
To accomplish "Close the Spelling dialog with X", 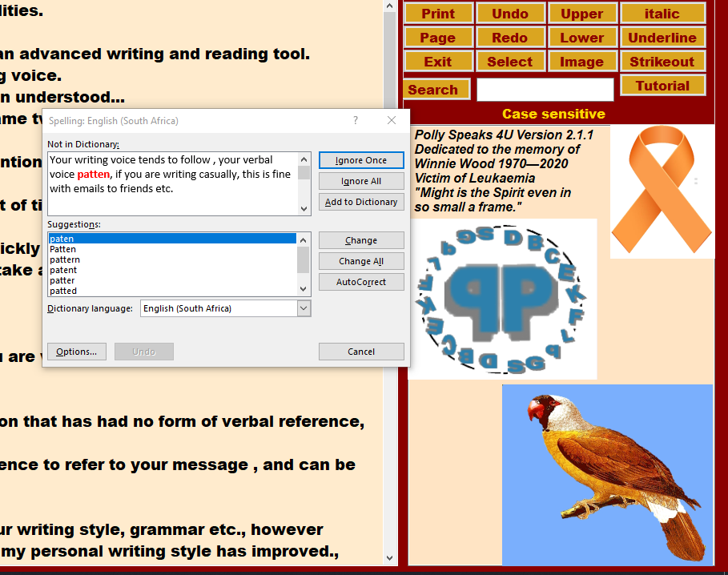I will point(392,120).
